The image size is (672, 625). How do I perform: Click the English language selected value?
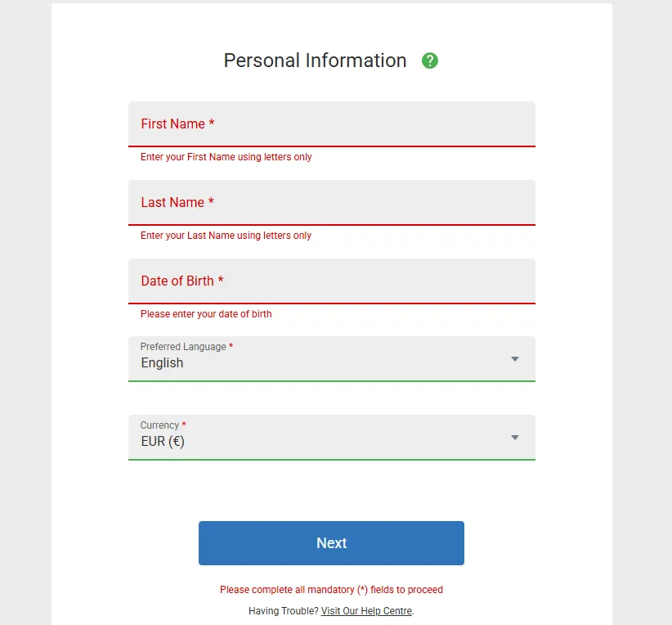pos(163,363)
